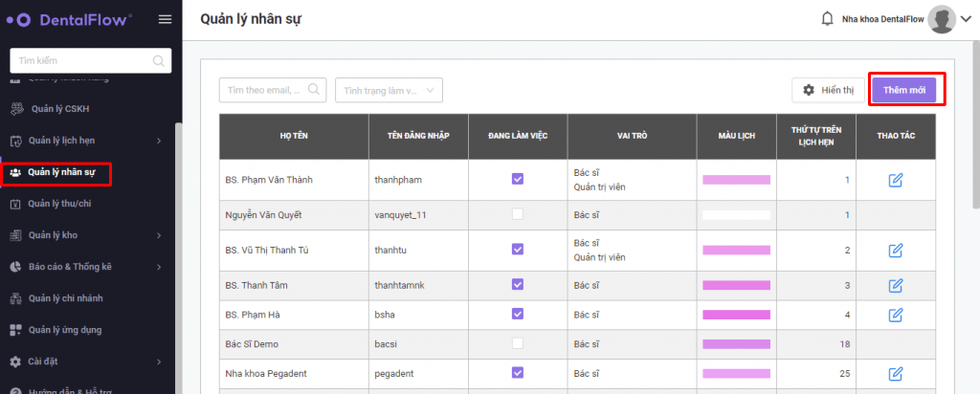The image size is (980, 394).
Task: Click Quản lý lịch hẹn calendar icon
Action: point(16,141)
